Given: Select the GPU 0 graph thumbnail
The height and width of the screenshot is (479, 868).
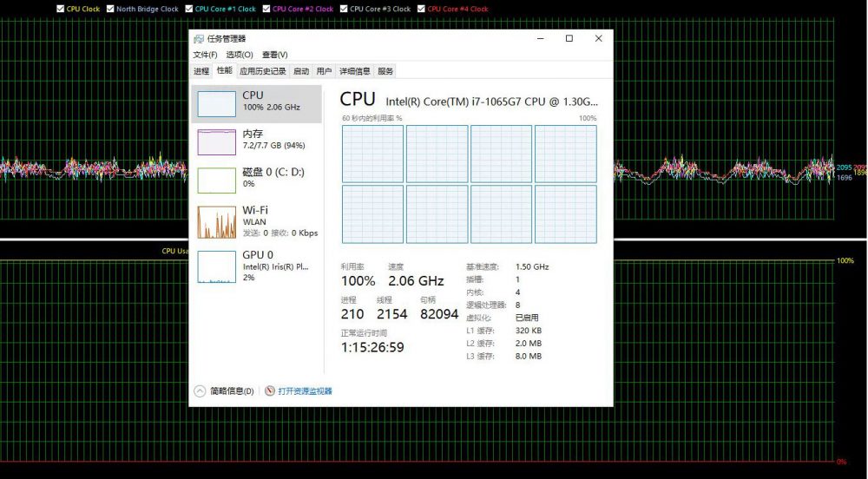Looking at the screenshot, I should coord(216,266).
